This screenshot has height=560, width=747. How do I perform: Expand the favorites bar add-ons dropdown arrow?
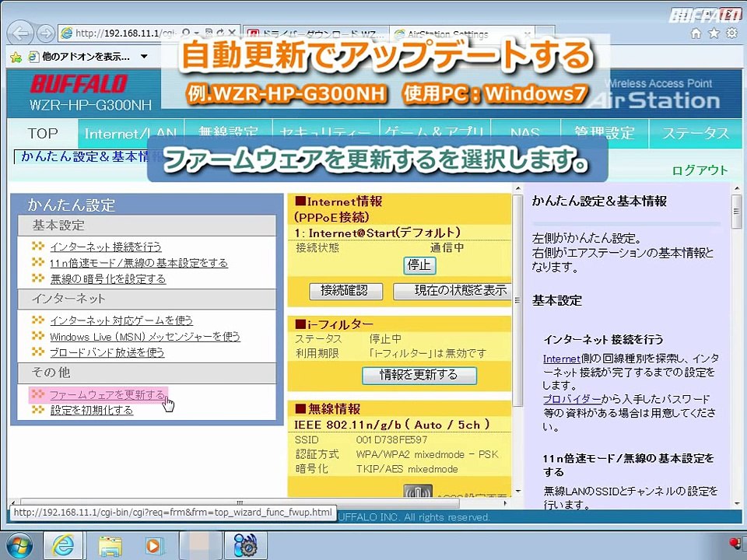[x=144, y=57]
